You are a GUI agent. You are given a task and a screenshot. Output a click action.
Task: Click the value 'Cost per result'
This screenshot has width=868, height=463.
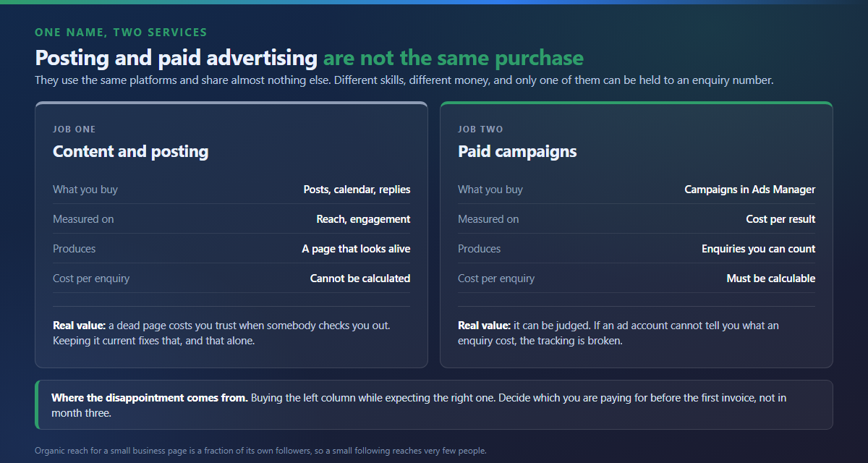point(780,219)
